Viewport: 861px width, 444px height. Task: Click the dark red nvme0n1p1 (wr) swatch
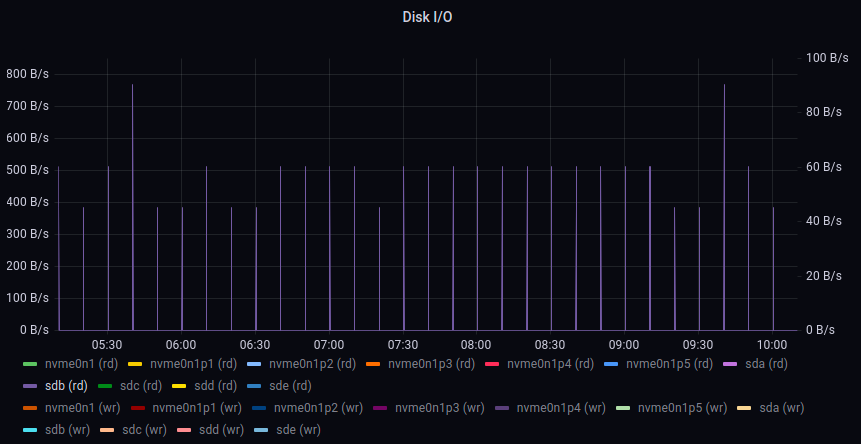137,408
